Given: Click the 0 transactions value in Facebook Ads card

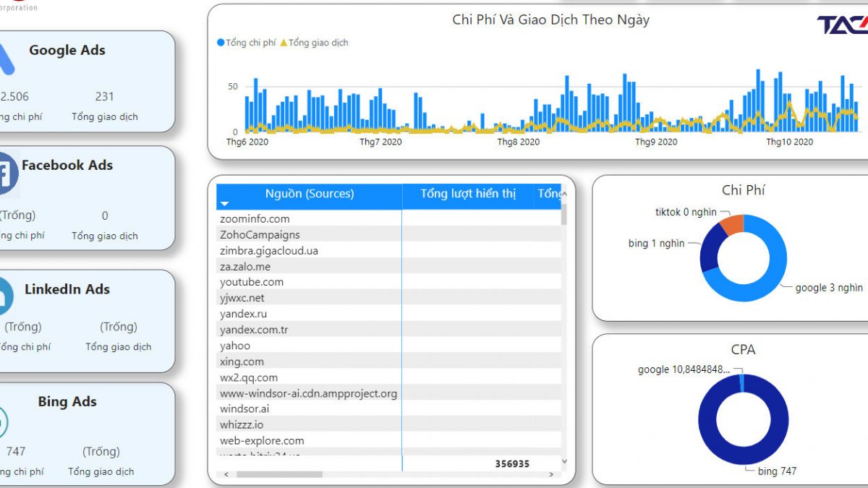Looking at the screenshot, I should [105, 215].
